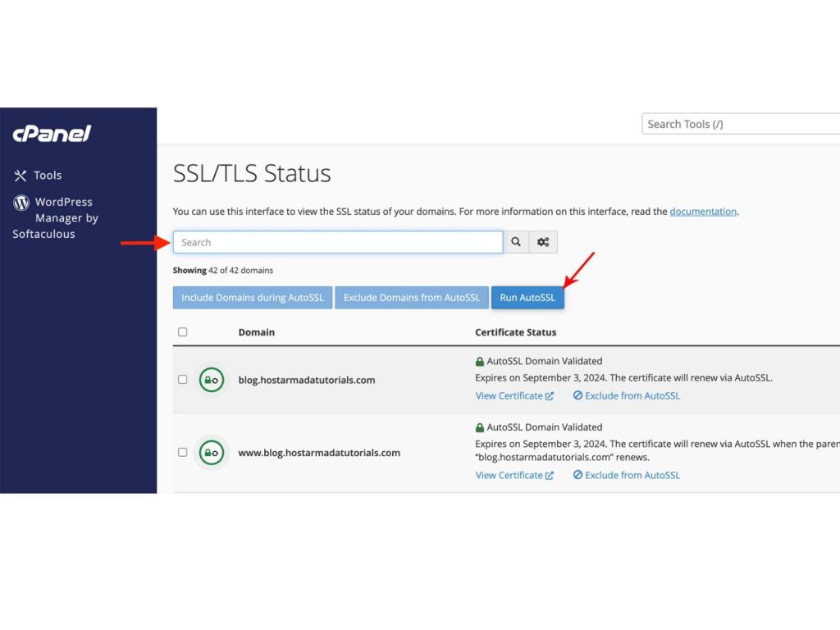Viewport: 840px width, 630px height.
Task: Click the domain Search input box
Action: [x=337, y=242]
